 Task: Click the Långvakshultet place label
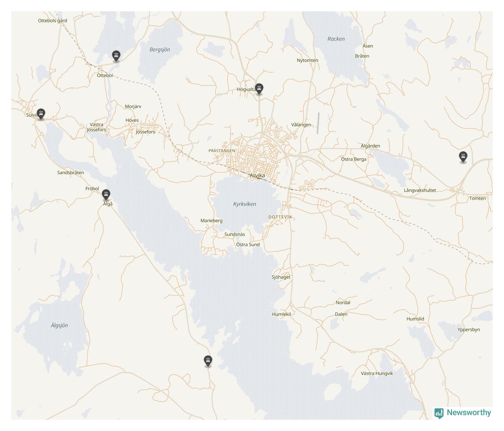tap(420, 191)
